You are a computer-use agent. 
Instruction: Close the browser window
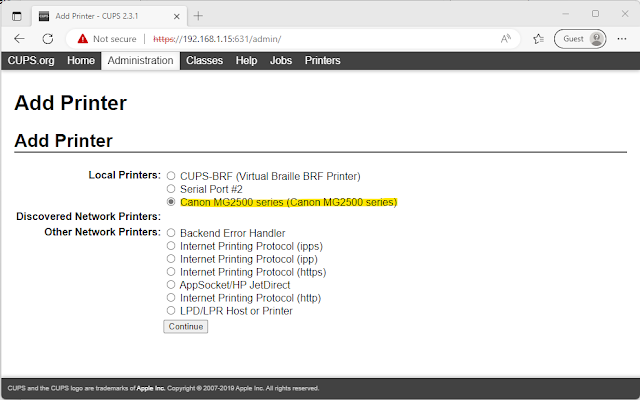point(625,14)
